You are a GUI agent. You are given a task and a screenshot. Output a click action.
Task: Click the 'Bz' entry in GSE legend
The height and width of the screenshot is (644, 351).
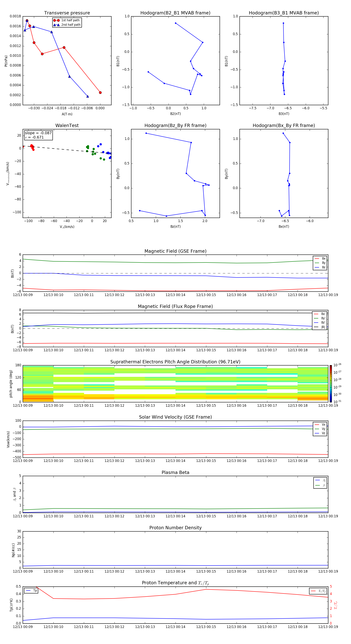pyautogui.click(x=320, y=267)
